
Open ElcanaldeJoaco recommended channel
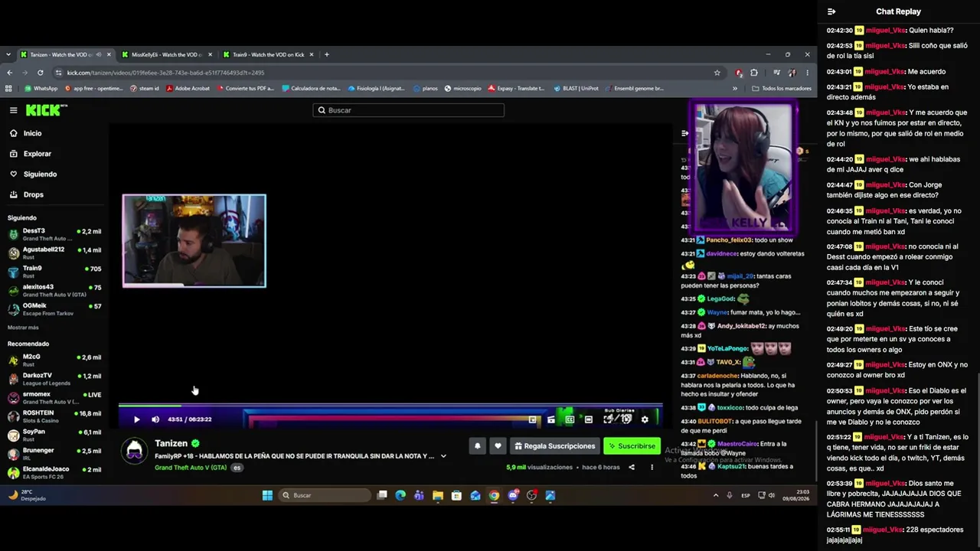point(54,472)
